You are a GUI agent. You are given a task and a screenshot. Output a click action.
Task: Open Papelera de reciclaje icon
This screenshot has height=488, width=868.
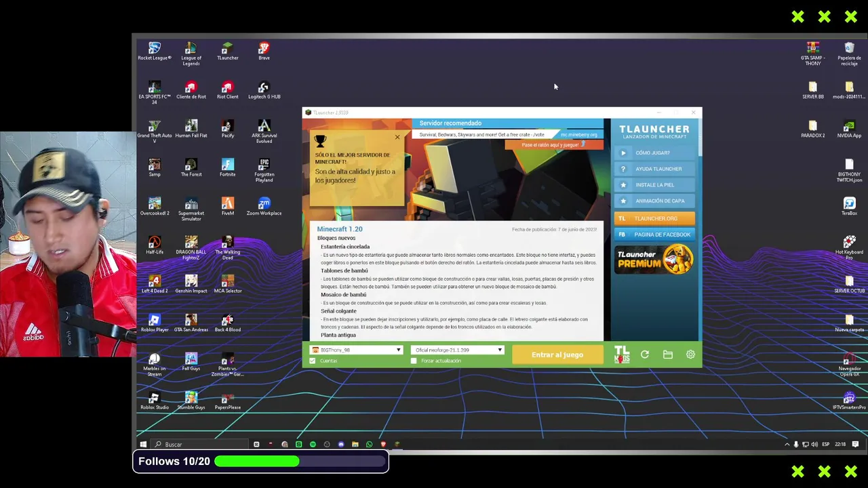[849, 54]
